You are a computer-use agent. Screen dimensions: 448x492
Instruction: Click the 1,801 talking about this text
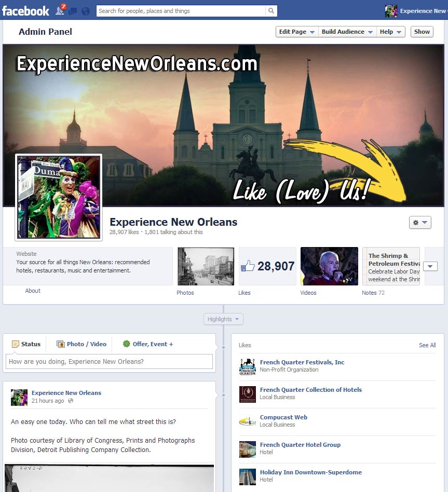tap(173, 232)
